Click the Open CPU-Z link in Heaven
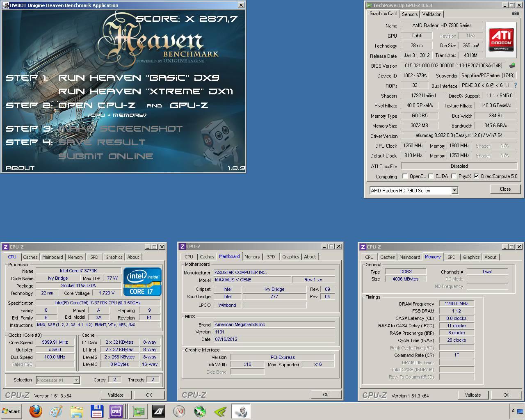 coord(96,105)
